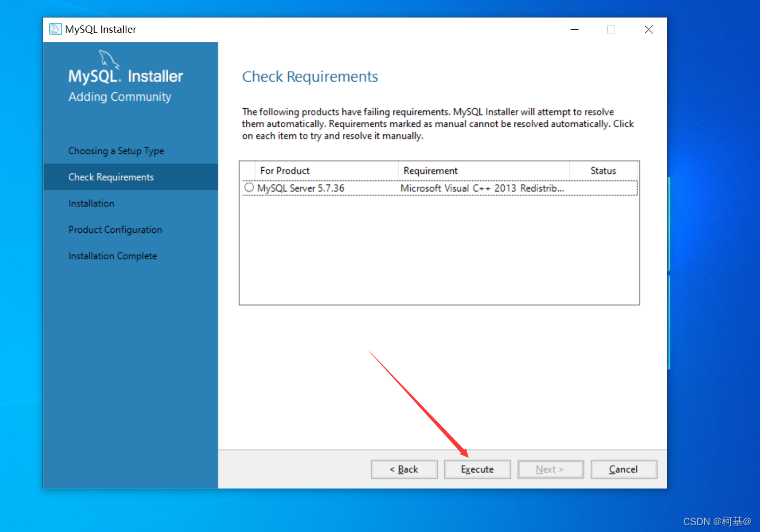Click the MySQL Installer title bar icon

[55, 29]
